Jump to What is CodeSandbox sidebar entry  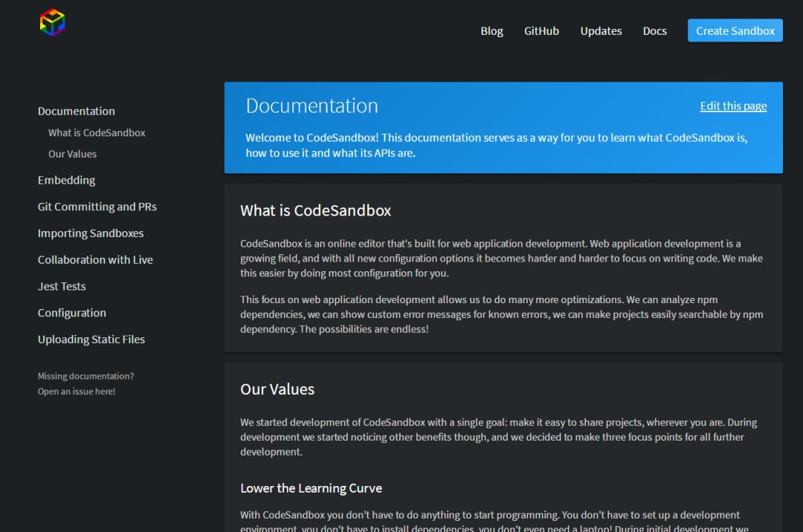point(97,133)
